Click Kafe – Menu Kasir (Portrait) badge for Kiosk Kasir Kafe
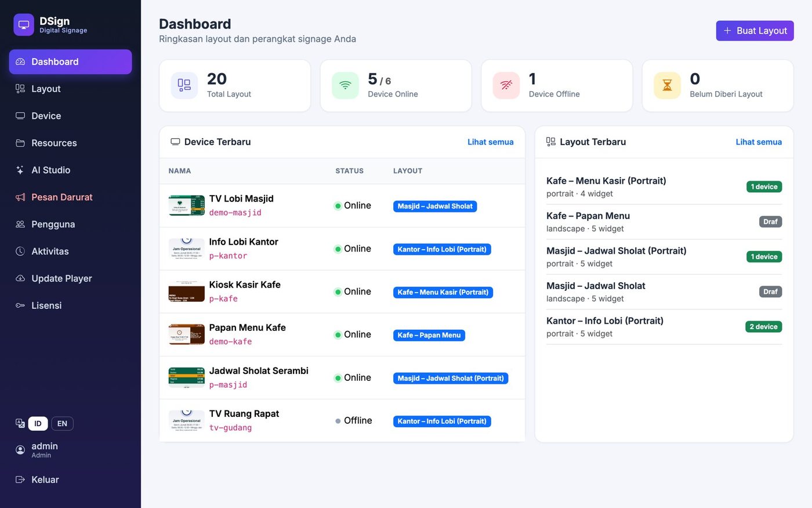The height and width of the screenshot is (508, 812). pyautogui.click(x=443, y=292)
